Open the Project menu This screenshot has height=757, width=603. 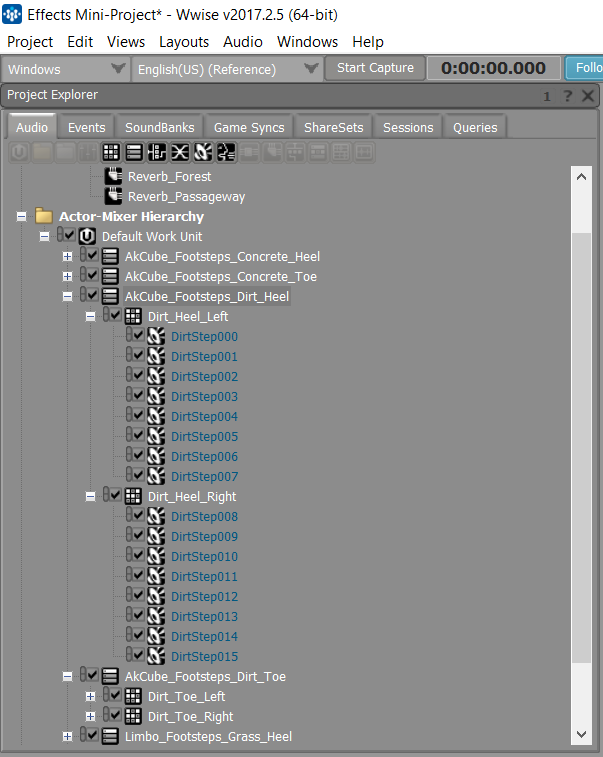pos(30,42)
